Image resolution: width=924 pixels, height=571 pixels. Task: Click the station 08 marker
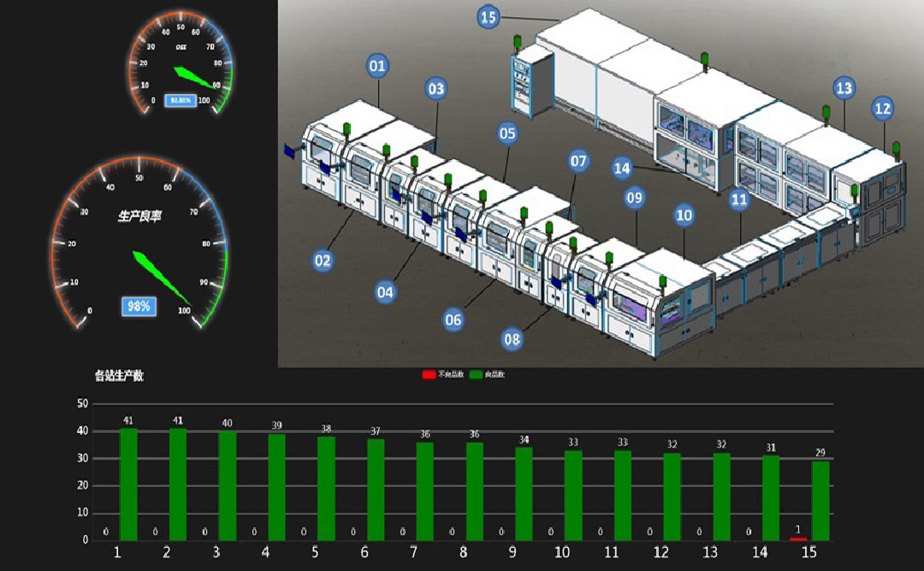(x=512, y=340)
